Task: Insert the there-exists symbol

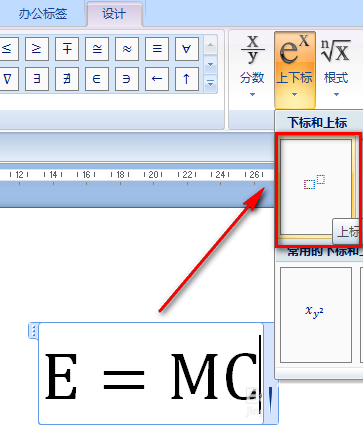Action: pos(37,79)
